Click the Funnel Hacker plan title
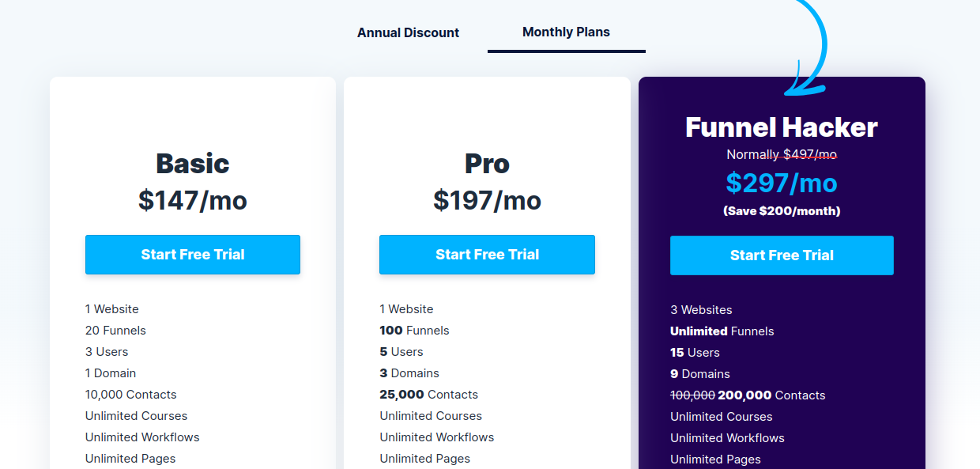980x469 pixels. coord(781,127)
